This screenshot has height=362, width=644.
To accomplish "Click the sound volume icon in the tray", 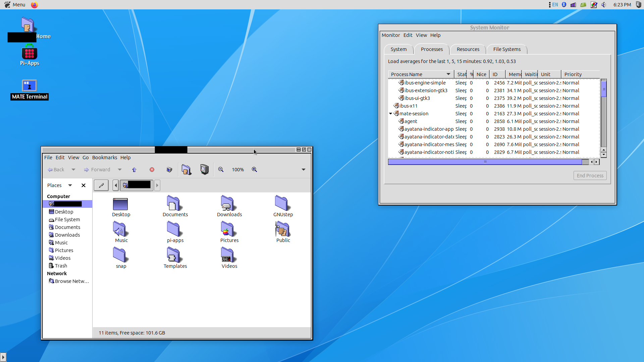I will (x=604, y=5).
